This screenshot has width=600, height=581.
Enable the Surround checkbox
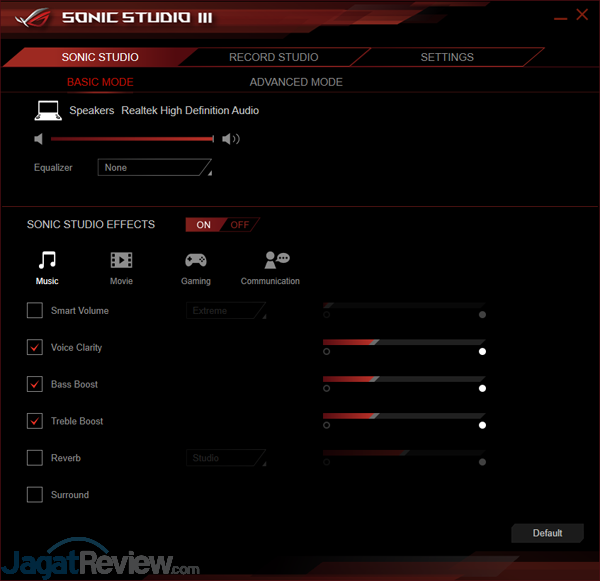coord(35,495)
